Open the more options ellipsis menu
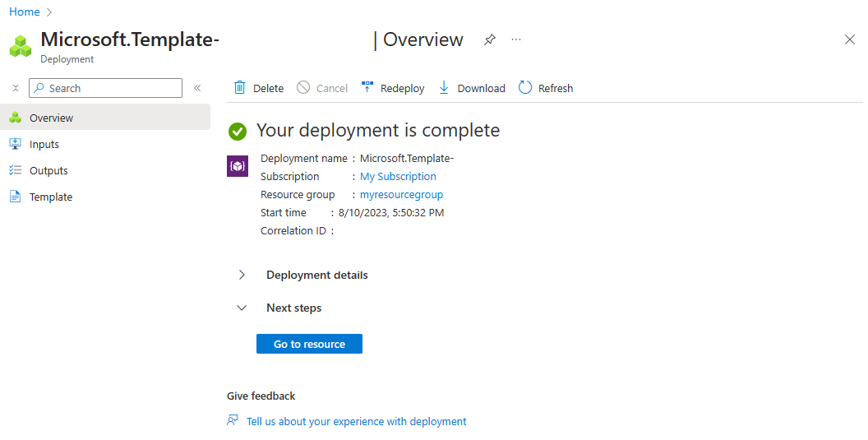Viewport: 868px width, 440px height. tap(516, 40)
